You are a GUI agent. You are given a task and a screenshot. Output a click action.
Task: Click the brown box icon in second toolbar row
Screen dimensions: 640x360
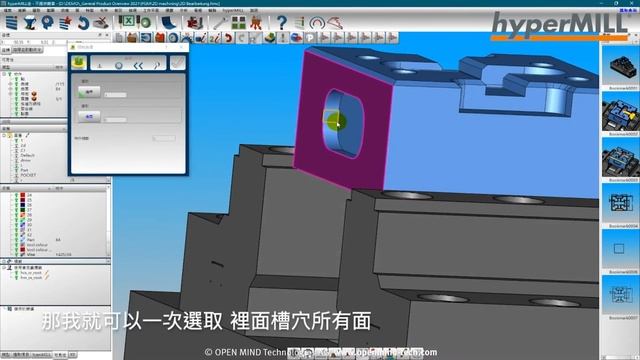(132, 38)
